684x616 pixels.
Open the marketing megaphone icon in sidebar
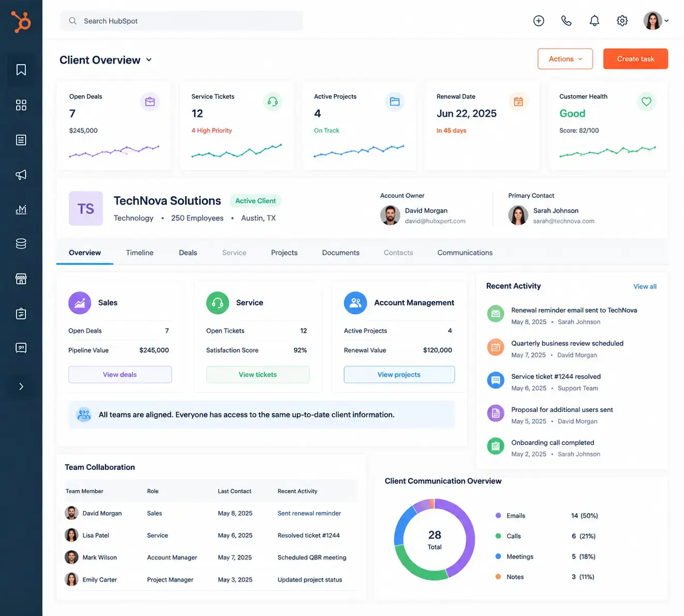coord(21,174)
